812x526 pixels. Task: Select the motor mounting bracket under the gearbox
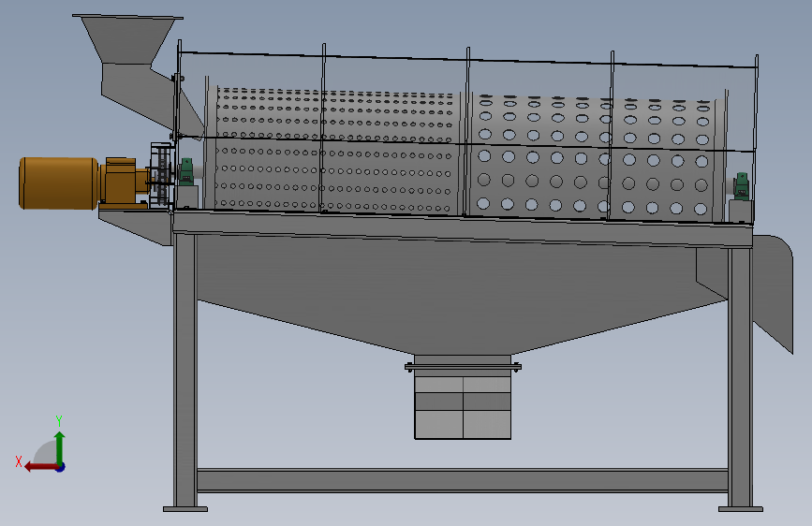click(136, 226)
